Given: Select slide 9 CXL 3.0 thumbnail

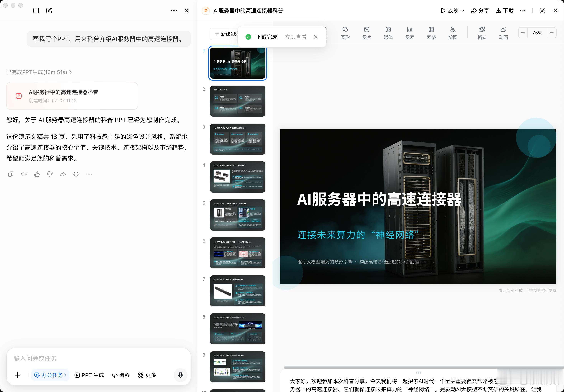Looking at the screenshot, I should [237, 367].
